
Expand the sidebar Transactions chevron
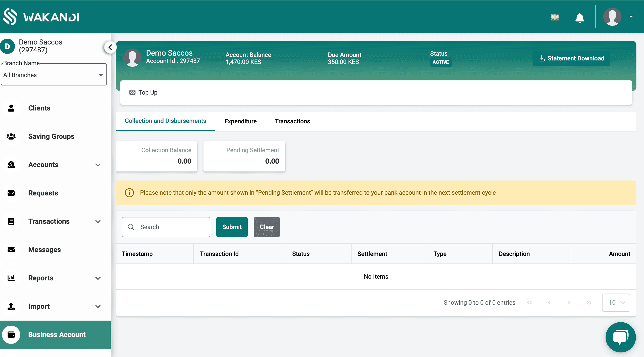98,221
